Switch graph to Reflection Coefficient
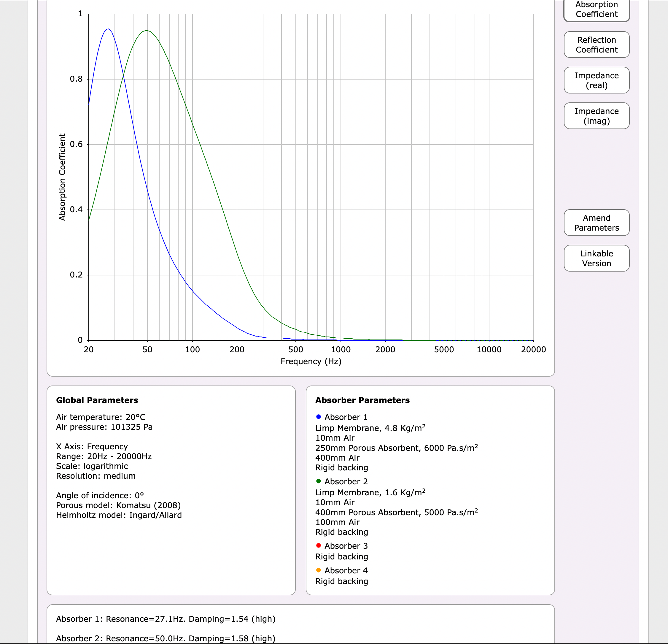Image resolution: width=668 pixels, height=644 pixels. tap(597, 45)
